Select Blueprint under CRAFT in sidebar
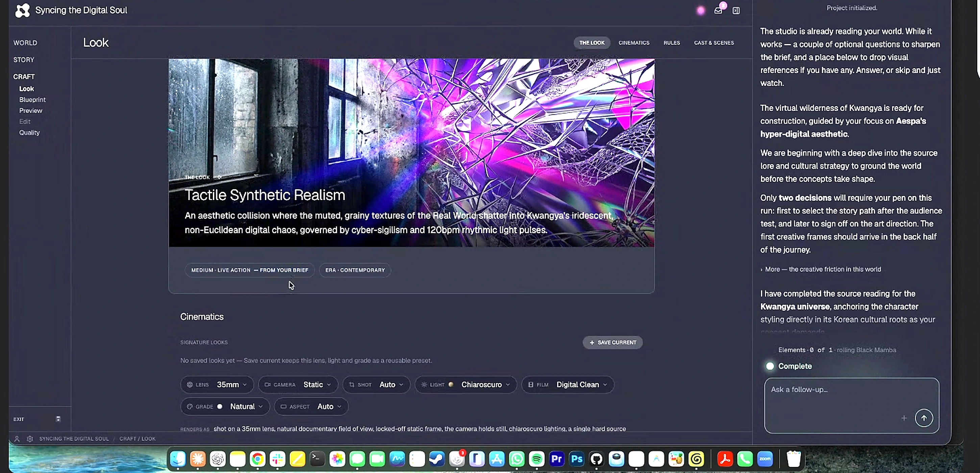Screen dimensions: 980x473 (32, 100)
